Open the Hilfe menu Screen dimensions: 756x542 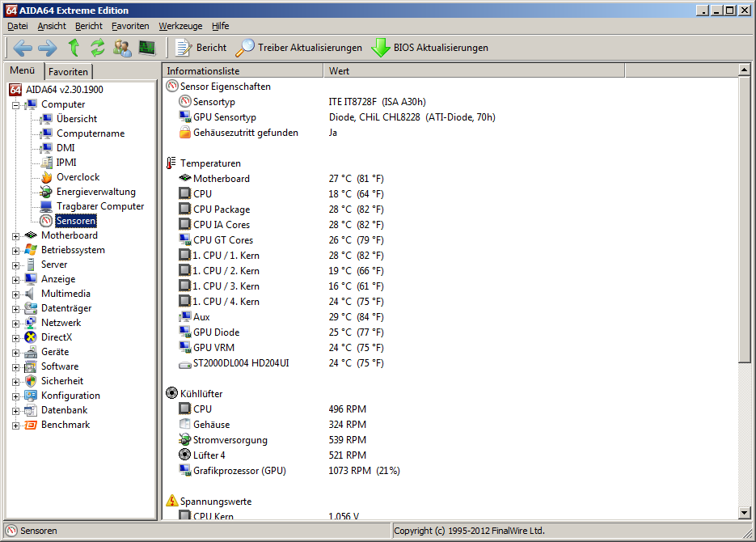pyautogui.click(x=221, y=26)
